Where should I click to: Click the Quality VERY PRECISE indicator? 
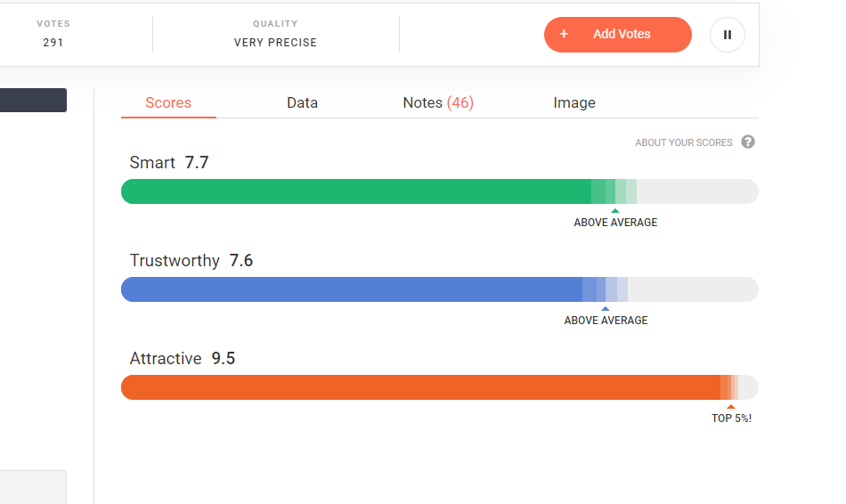click(275, 34)
